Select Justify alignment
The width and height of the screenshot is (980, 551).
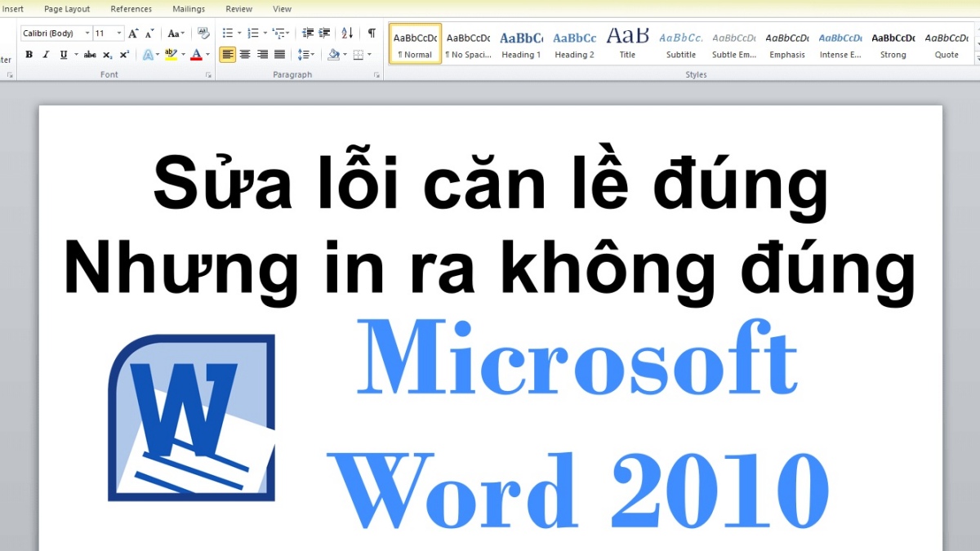tap(279, 55)
